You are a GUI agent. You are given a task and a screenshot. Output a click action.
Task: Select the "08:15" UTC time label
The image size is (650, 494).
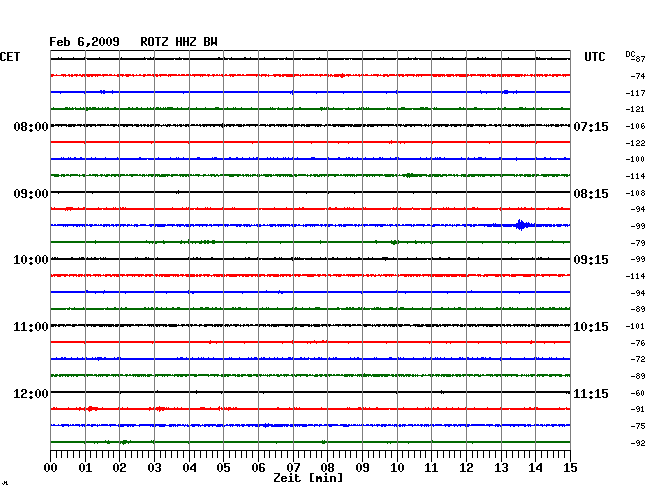pos(591,194)
